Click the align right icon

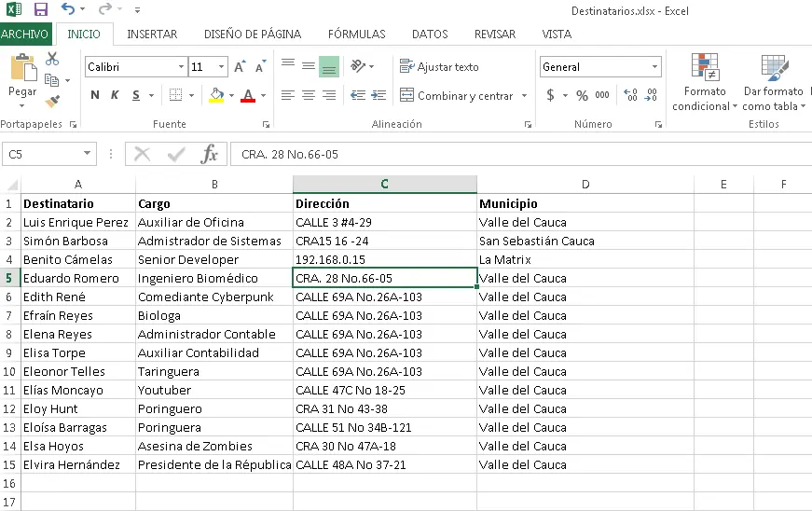pyautogui.click(x=329, y=95)
